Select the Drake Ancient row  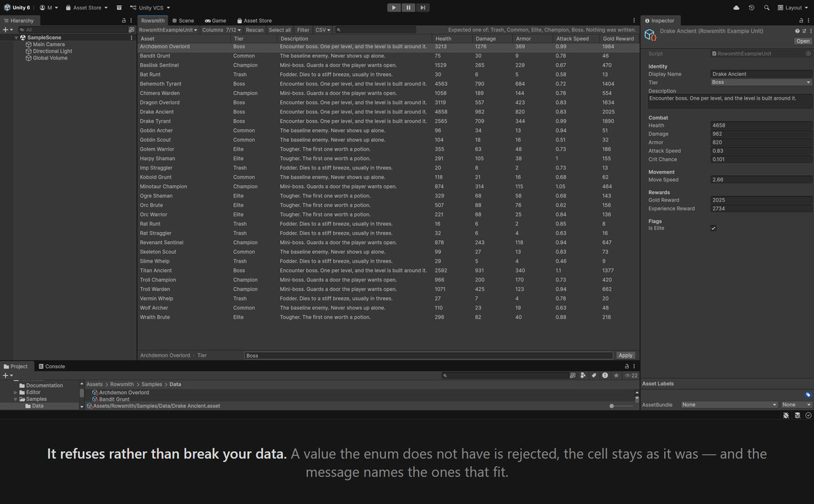pos(387,112)
